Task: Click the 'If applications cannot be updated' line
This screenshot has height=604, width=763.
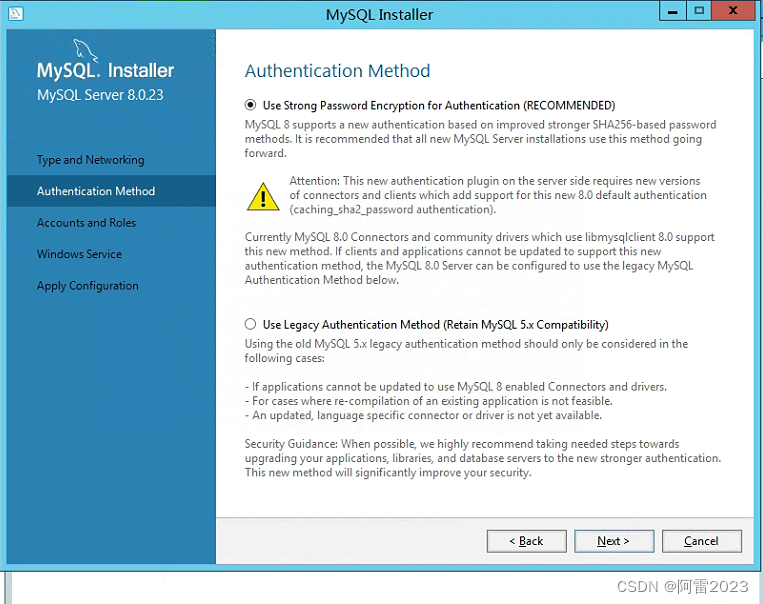Action: point(455,387)
